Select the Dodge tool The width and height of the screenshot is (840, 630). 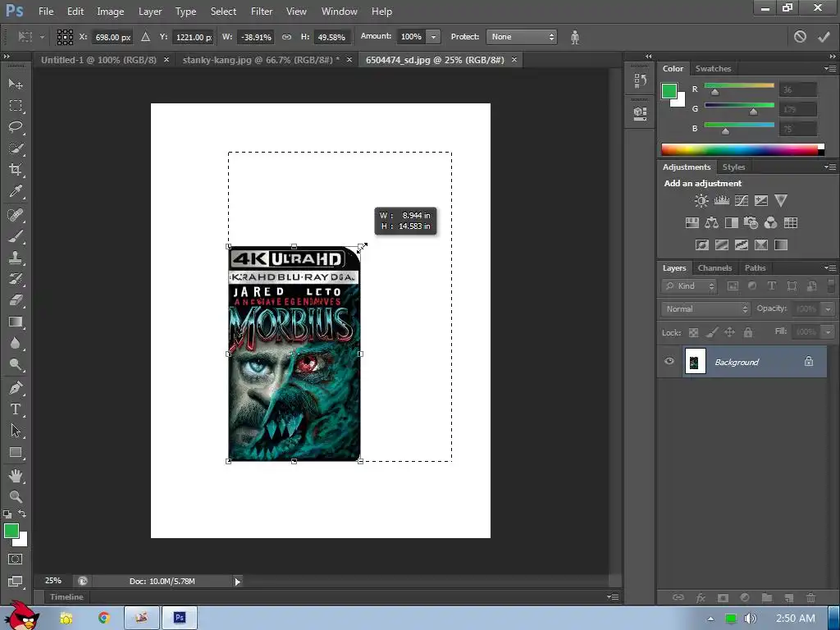(15, 365)
